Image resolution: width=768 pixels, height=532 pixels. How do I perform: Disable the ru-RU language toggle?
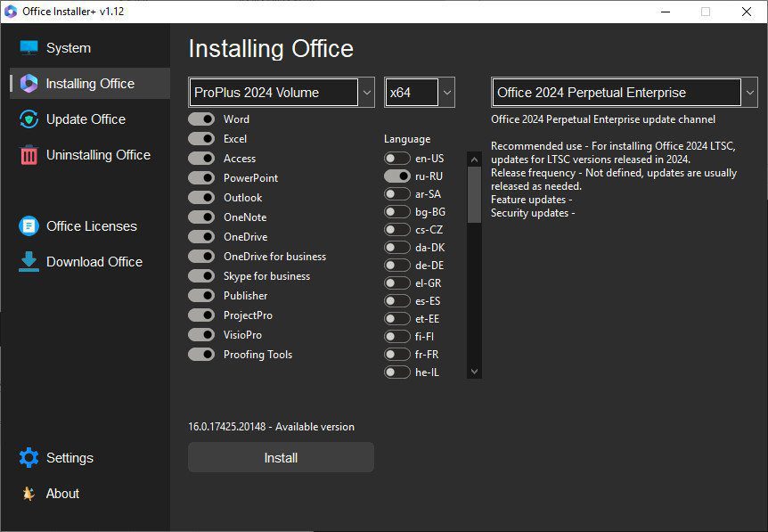[x=396, y=176]
